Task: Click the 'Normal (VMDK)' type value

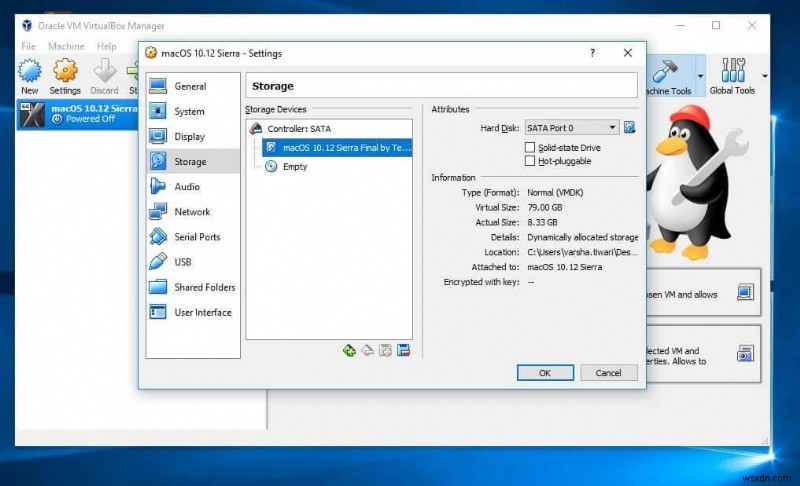Action: [555, 192]
